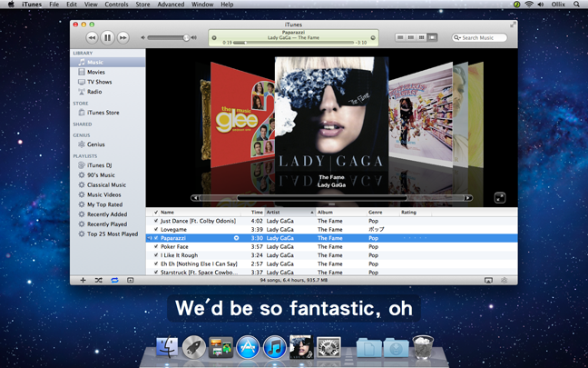The width and height of the screenshot is (588, 368).
Task: Open the My Top Rated playlist
Action: coord(108,204)
